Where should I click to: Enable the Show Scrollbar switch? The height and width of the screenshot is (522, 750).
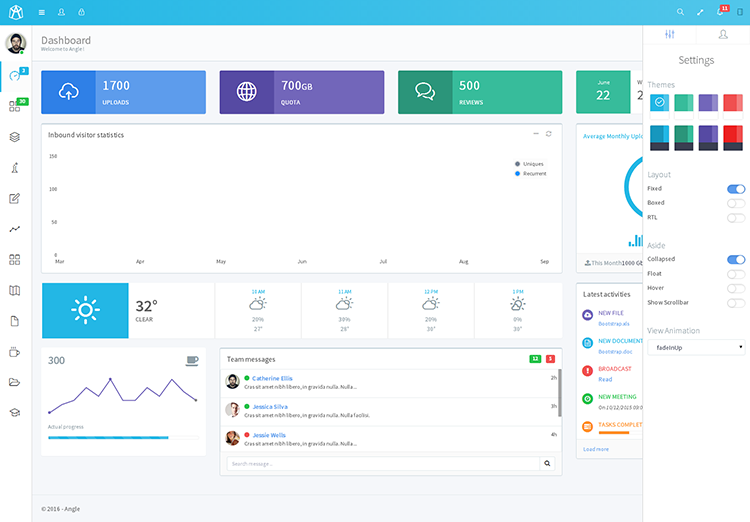[x=736, y=303]
